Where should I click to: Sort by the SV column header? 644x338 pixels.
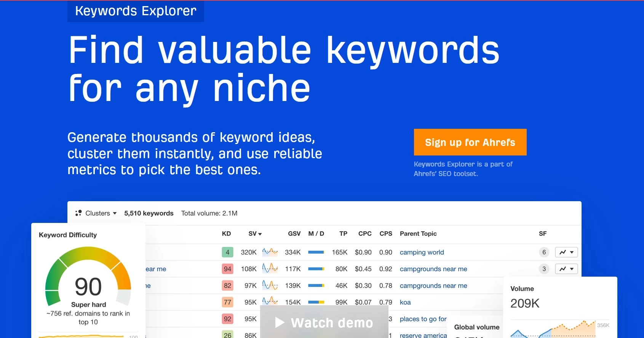point(255,234)
